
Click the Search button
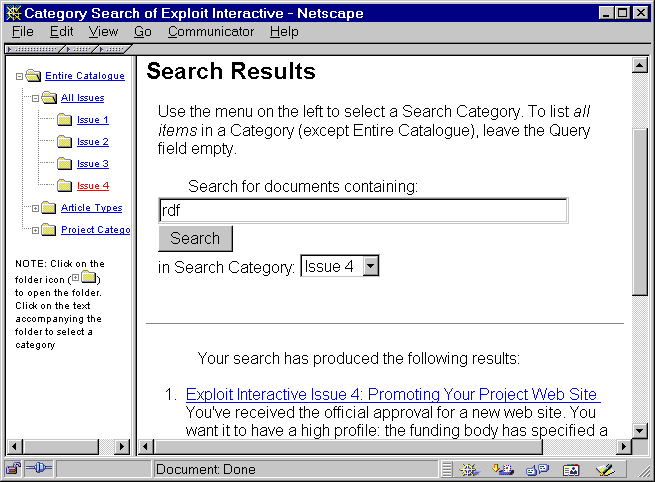tap(195, 238)
